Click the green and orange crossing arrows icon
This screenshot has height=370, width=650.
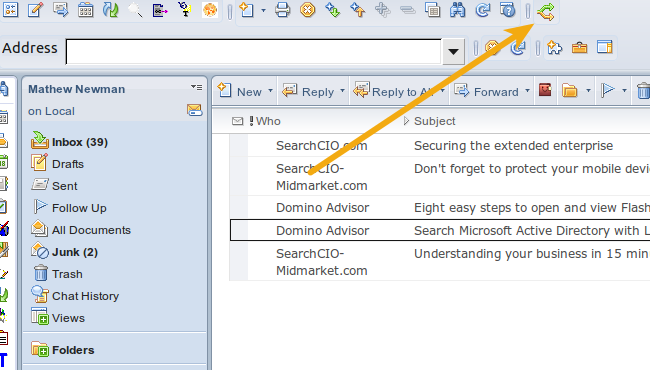tap(546, 11)
